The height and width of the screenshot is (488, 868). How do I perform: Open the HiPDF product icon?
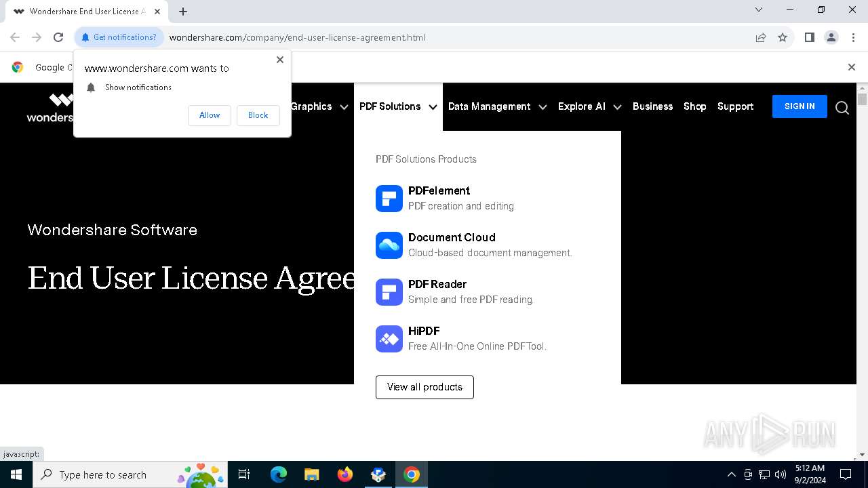pos(389,339)
